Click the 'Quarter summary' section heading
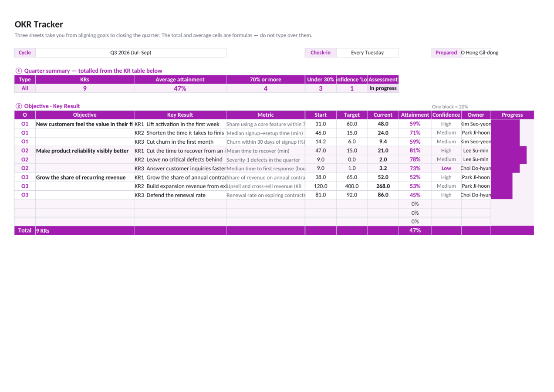Image resolution: width=554 pixels, height=392 pixels. pyautogui.click(x=89, y=71)
